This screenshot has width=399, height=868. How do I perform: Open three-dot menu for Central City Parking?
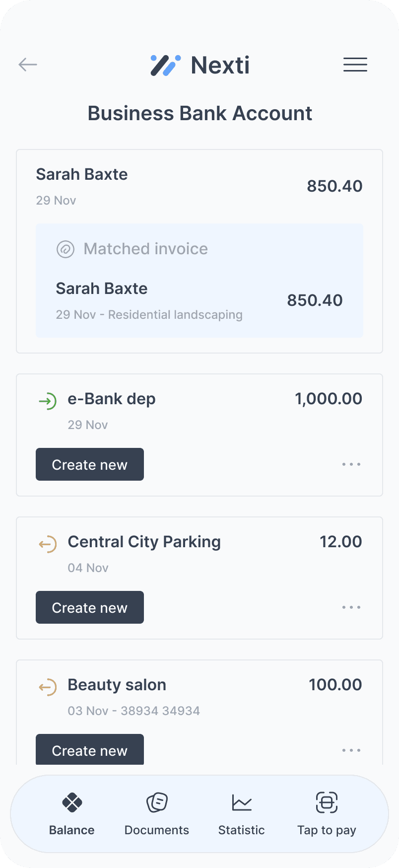click(351, 607)
